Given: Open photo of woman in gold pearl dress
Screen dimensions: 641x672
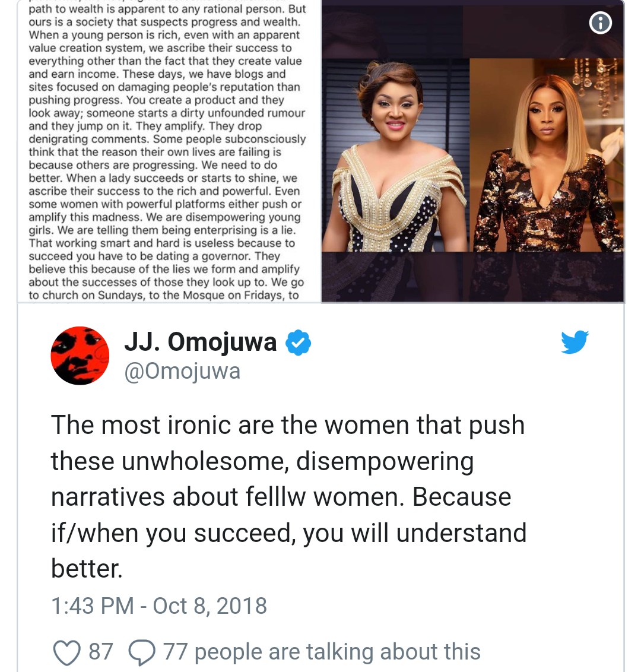Looking at the screenshot, I should (395, 155).
